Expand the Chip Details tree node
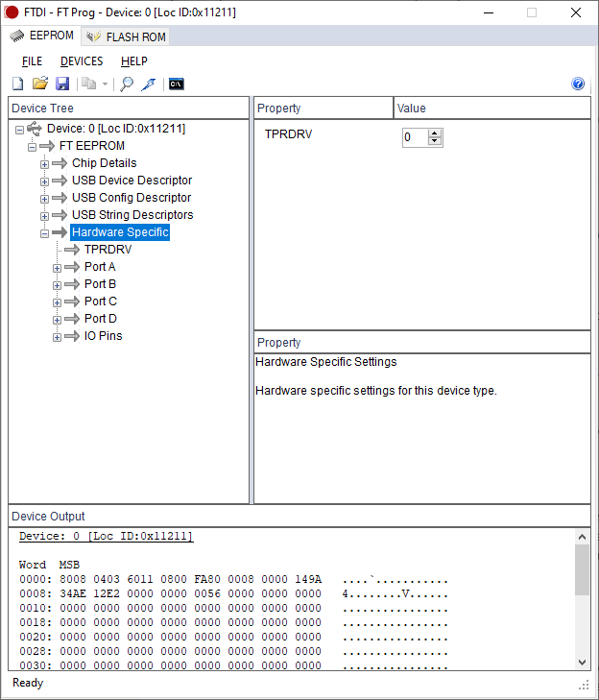Viewport: 599px width, 700px height. coord(44,164)
